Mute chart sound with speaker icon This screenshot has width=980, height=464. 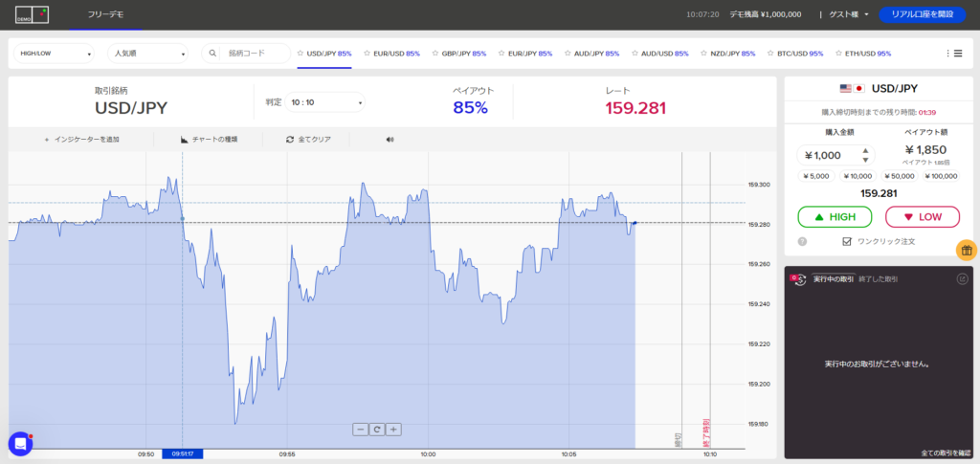point(390,140)
